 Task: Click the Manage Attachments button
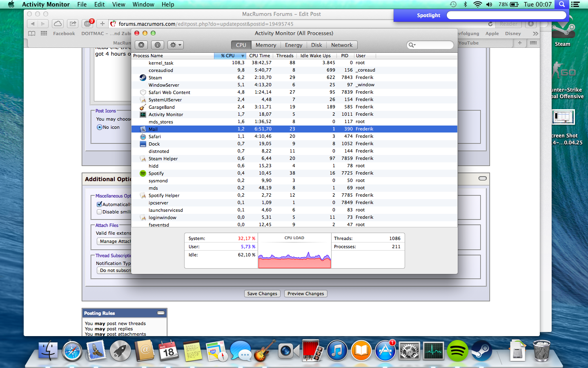pyautogui.click(x=114, y=241)
